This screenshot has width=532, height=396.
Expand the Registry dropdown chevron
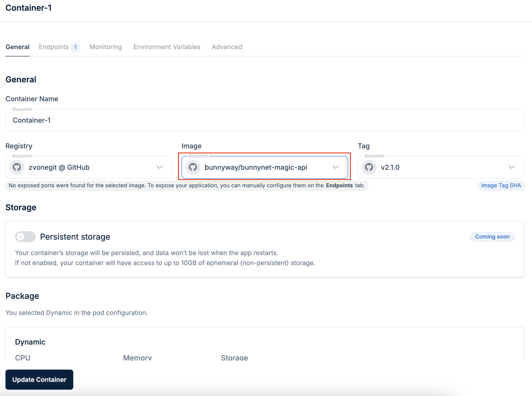pos(159,167)
